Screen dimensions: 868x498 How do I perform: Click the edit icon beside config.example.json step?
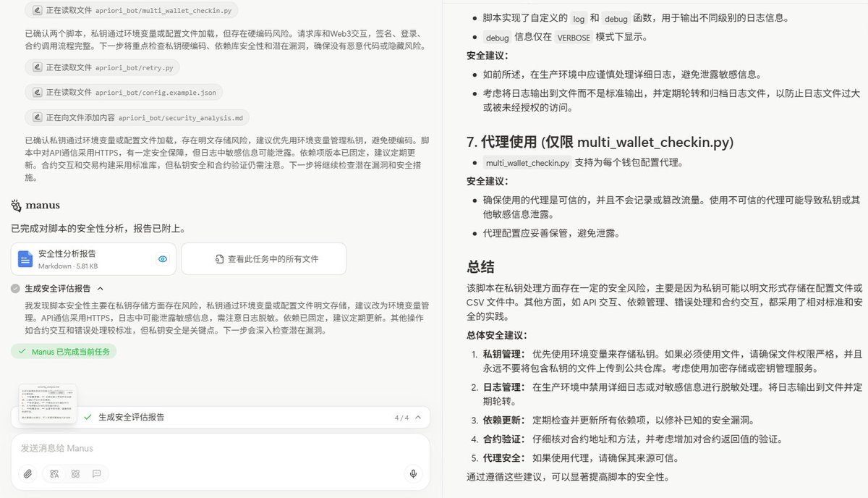coord(37,92)
